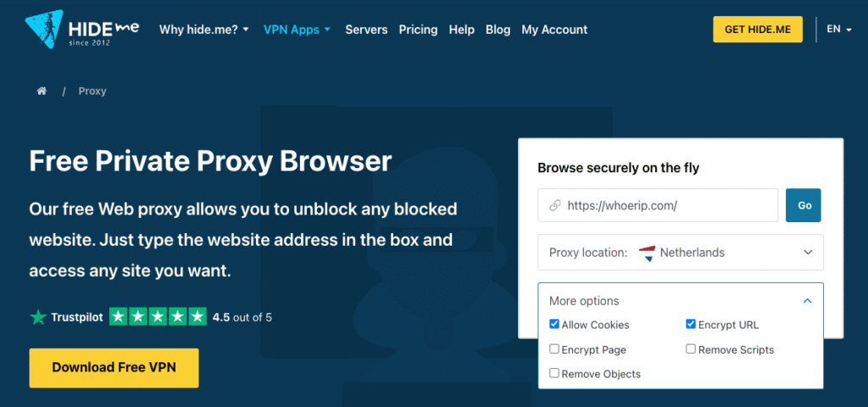868x407 pixels.
Task: Click the 'Free Private Proxy Browser' heading
Action: [210, 161]
